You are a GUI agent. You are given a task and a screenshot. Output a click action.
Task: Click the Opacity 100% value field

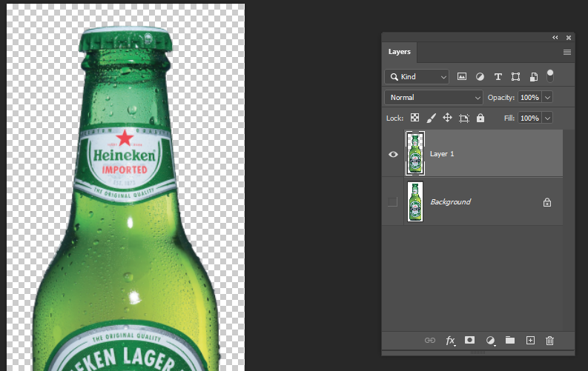pyautogui.click(x=529, y=97)
